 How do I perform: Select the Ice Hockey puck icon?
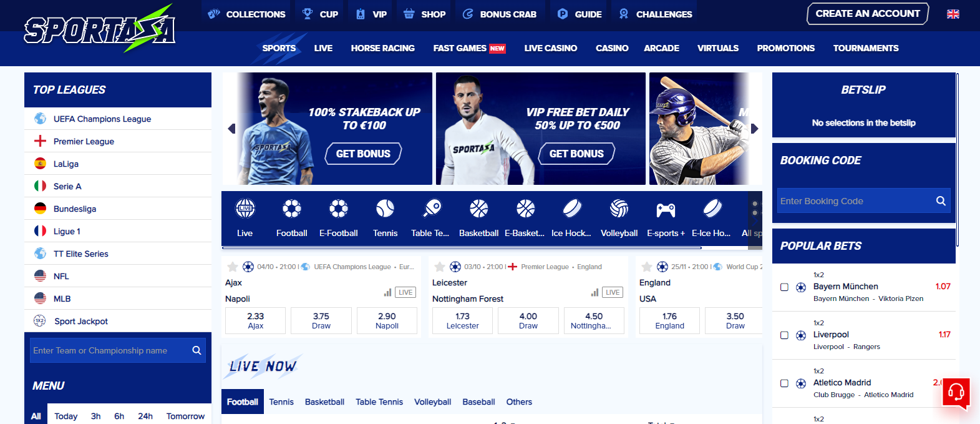point(572,208)
